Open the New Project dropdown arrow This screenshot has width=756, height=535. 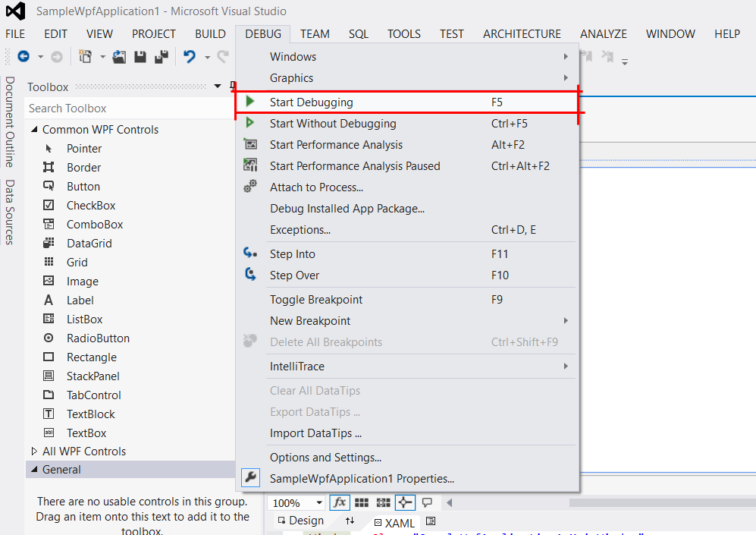(x=102, y=58)
